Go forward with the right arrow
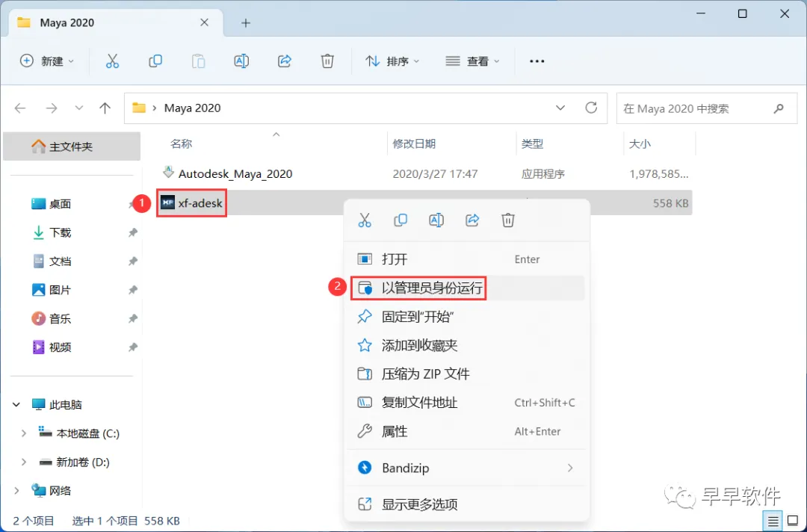This screenshot has width=807, height=532. tap(52, 108)
